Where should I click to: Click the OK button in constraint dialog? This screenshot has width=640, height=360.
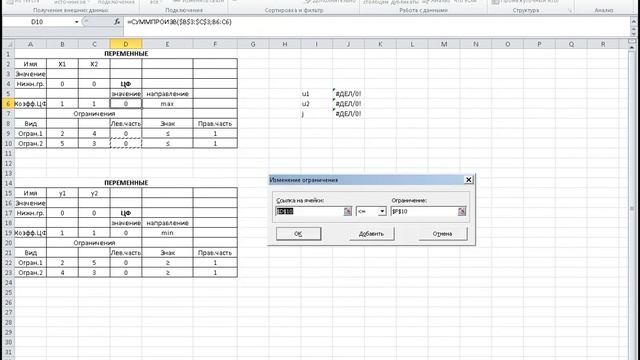click(x=298, y=234)
